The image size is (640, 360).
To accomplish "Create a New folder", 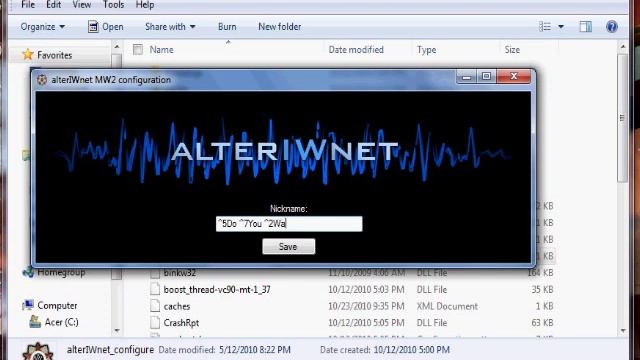I will [280, 27].
